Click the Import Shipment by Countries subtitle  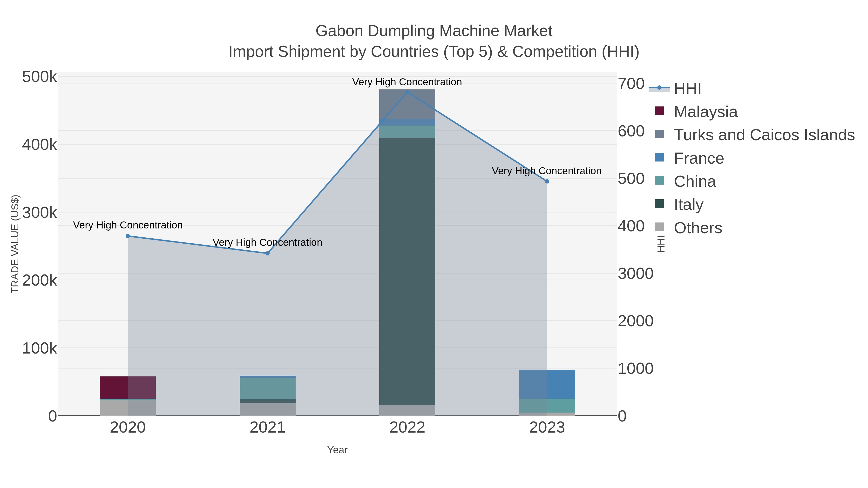(x=434, y=52)
